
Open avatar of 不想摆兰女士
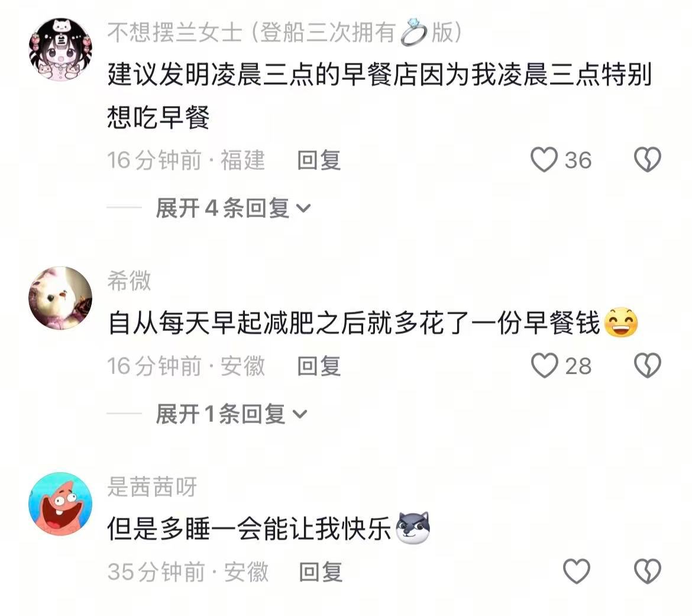click(60, 50)
